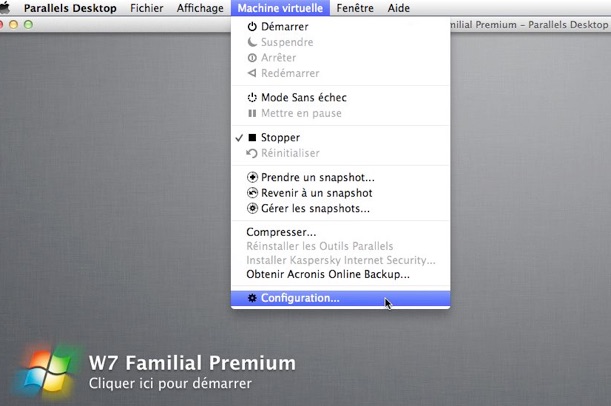611x406 pixels.
Task: Choose Revenir à un snapshot
Action: pos(341,193)
